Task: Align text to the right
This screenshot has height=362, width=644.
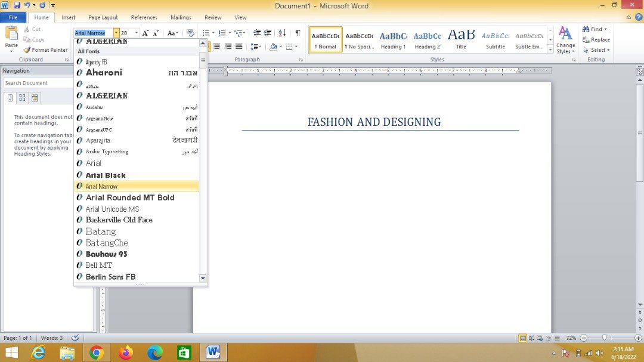Action: 228,47
